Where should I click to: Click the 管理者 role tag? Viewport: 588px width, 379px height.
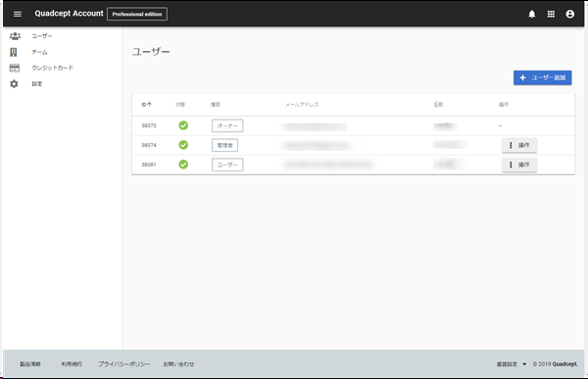pyautogui.click(x=224, y=145)
